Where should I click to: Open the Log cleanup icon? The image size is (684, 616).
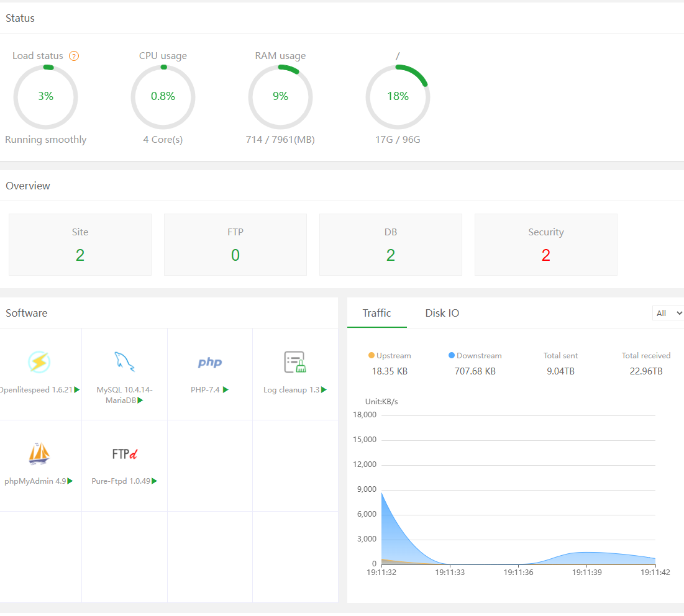point(295,362)
